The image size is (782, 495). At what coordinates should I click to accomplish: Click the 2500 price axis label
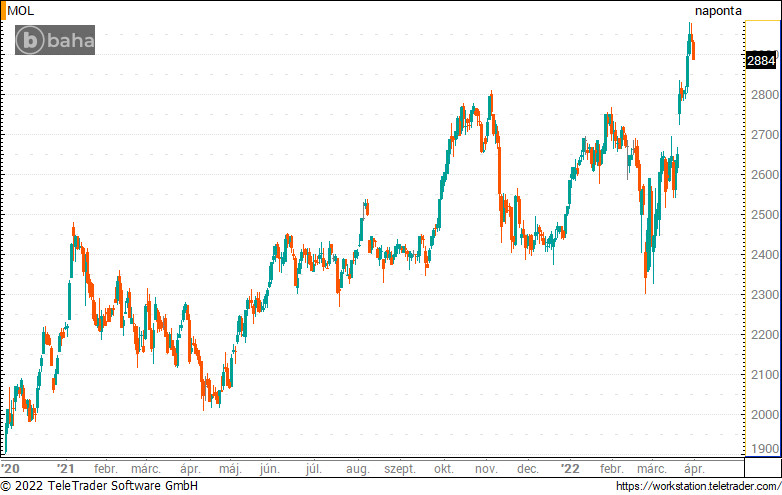(763, 215)
